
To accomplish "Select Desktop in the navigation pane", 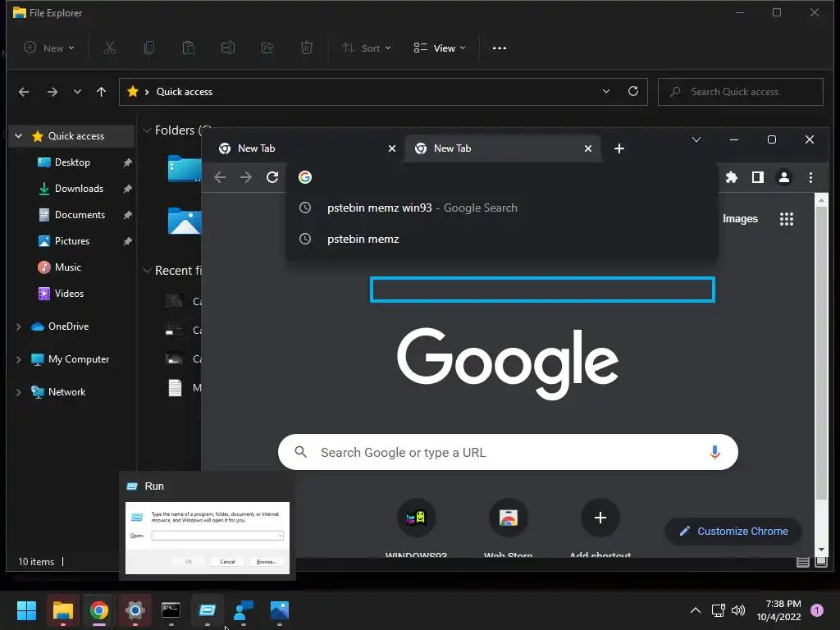I will click(72, 162).
